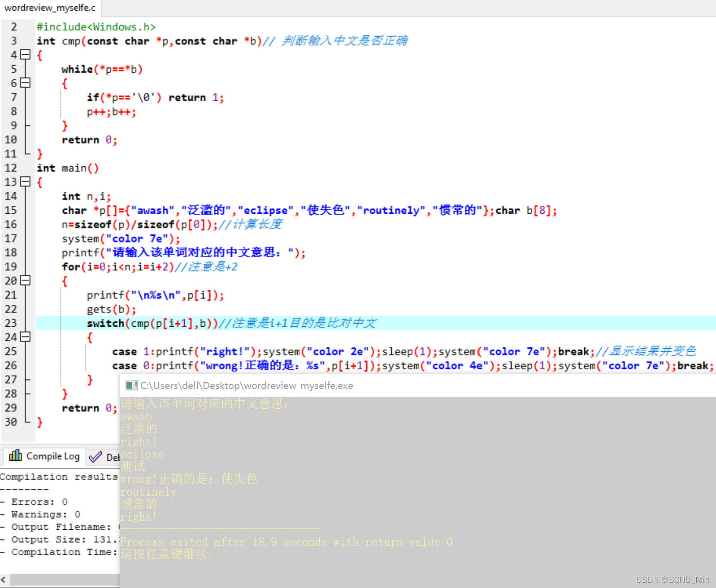Click 'Process exited after 18.9 seconds' in console
Image resolution: width=716 pixels, height=588 pixels.
click(286, 542)
